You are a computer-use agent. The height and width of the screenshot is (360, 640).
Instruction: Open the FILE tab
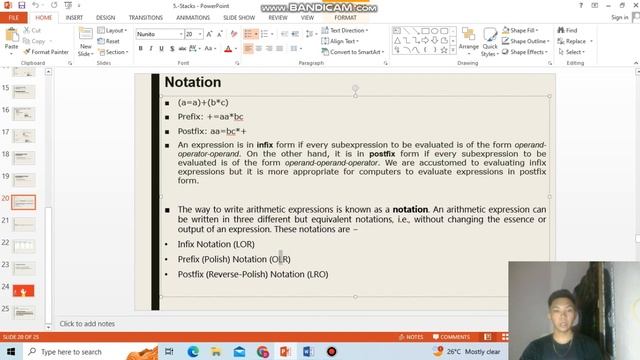(x=13, y=18)
